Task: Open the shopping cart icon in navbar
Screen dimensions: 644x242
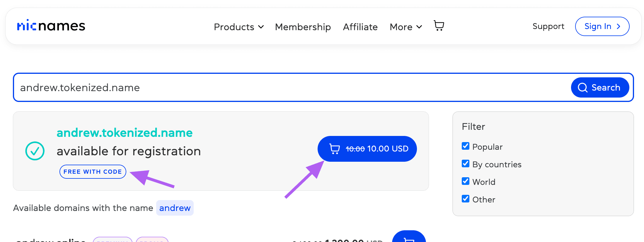Action: click(439, 26)
